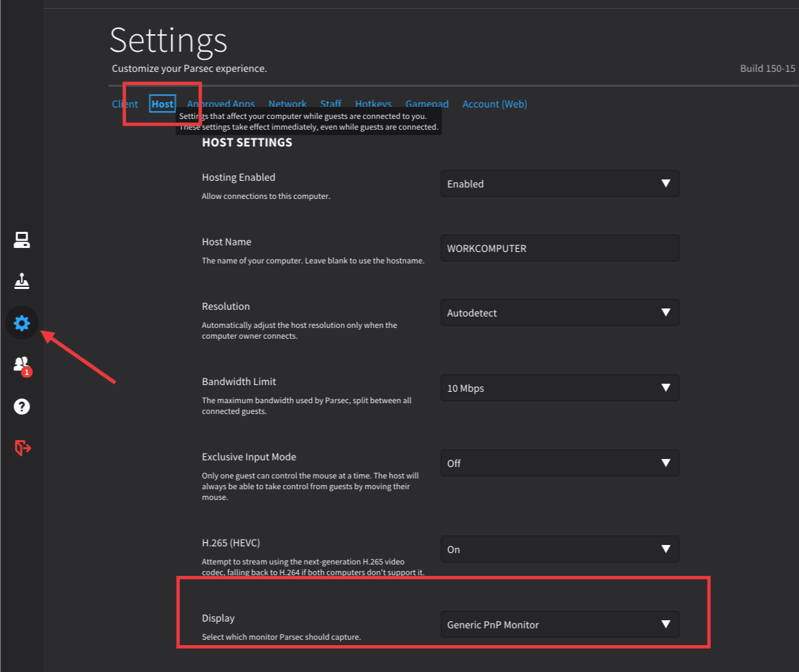
Task: Select the Host tab
Action: pyautogui.click(x=163, y=104)
